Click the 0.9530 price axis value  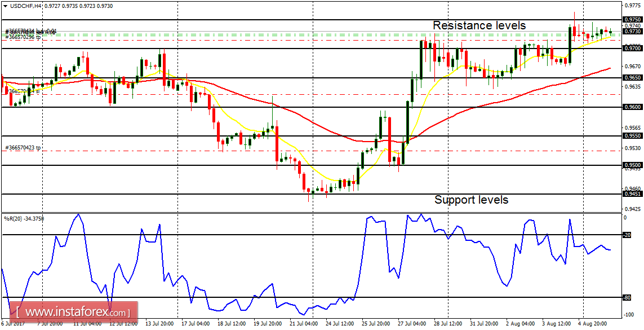tap(632, 148)
